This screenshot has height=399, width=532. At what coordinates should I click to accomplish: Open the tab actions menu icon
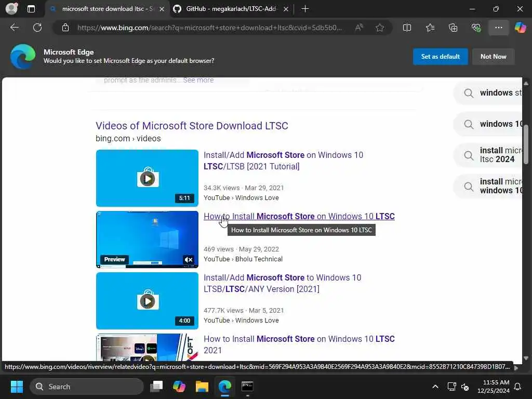click(31, 9)
